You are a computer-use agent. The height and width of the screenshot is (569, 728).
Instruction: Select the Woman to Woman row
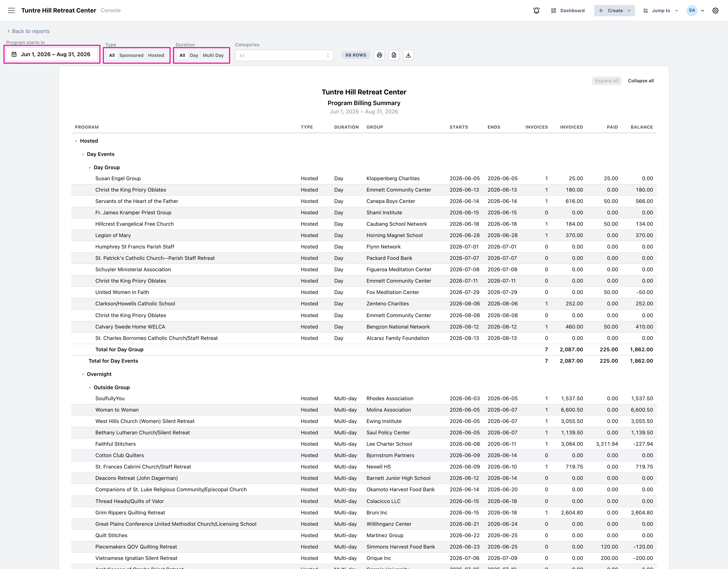coord(364,410)
